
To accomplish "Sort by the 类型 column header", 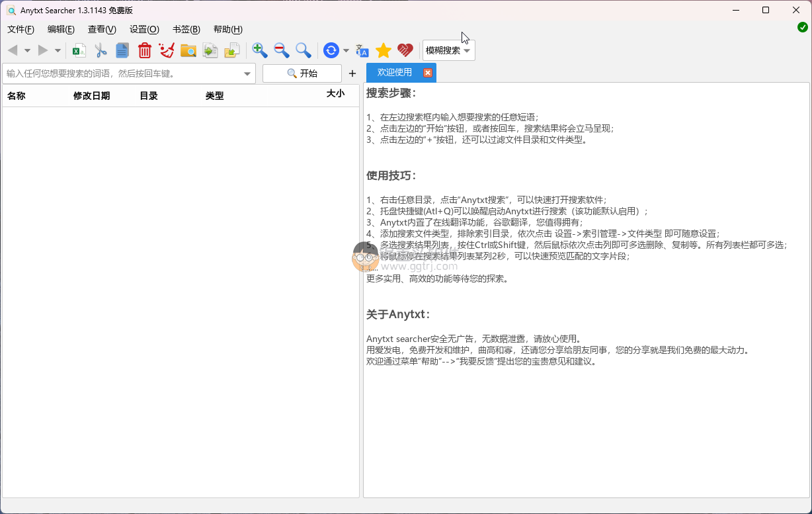I will (x=215, y=96).
